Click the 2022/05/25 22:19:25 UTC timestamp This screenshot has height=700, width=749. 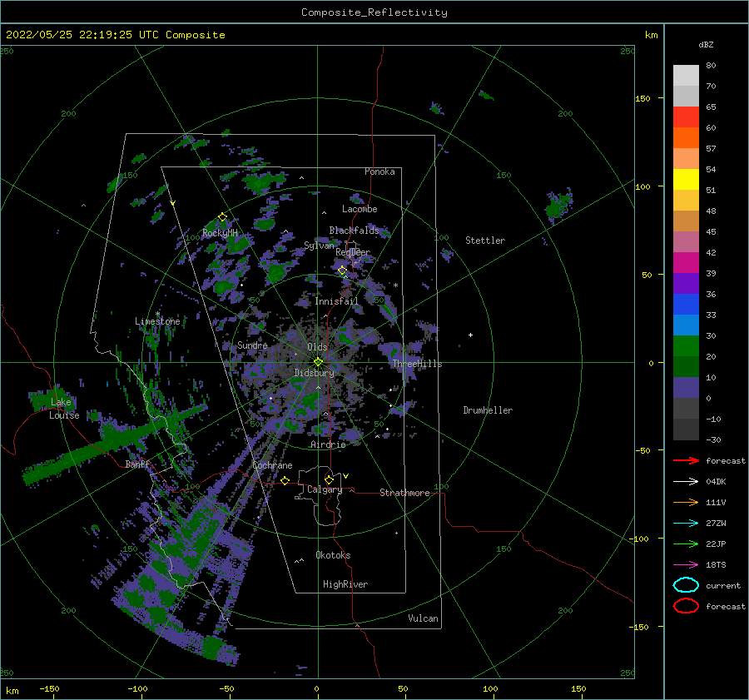pos(76,34)
